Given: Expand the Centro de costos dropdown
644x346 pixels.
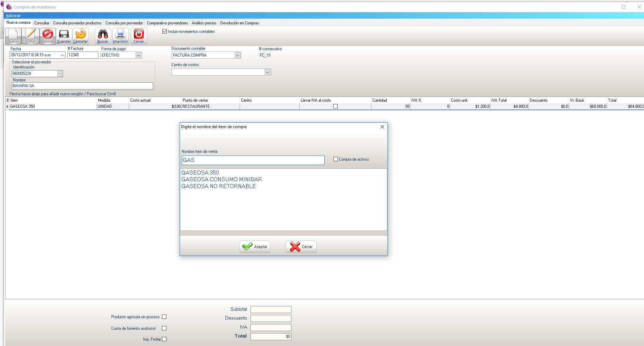Looking at the screenshot, I should (x=267, y=72).
